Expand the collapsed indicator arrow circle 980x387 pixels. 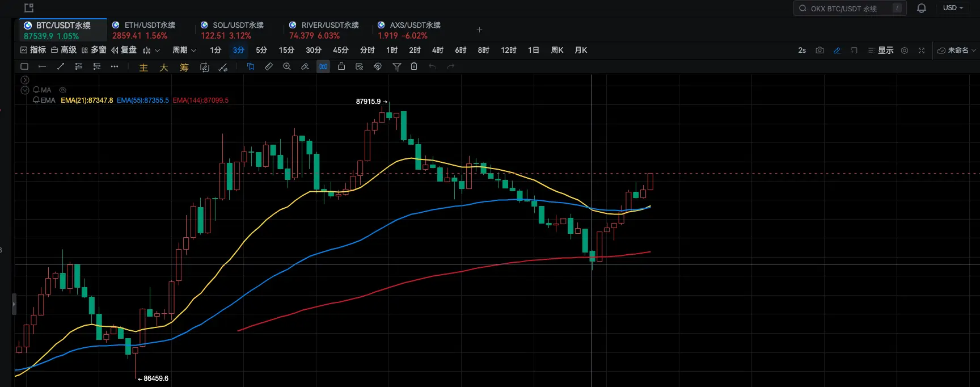coord(25,80)
